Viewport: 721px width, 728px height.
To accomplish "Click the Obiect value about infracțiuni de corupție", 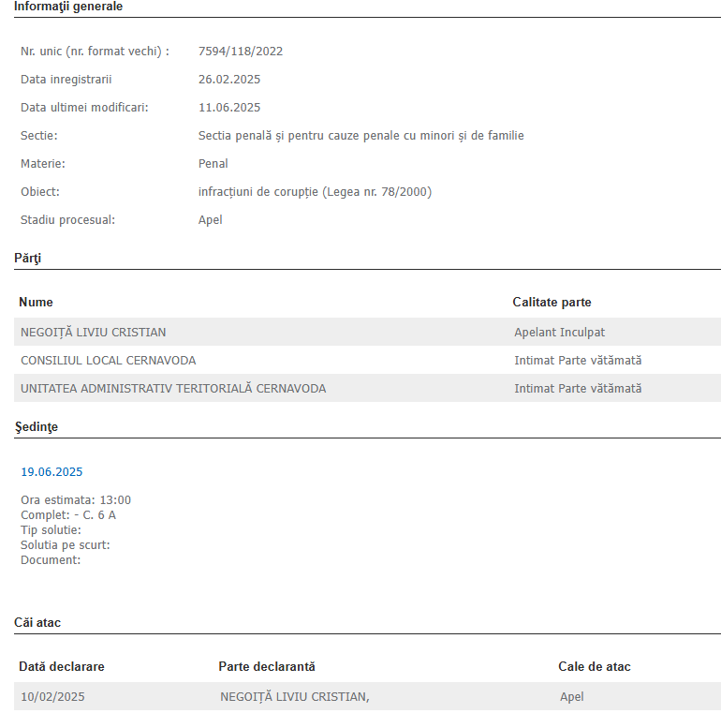I will [315, 192].
